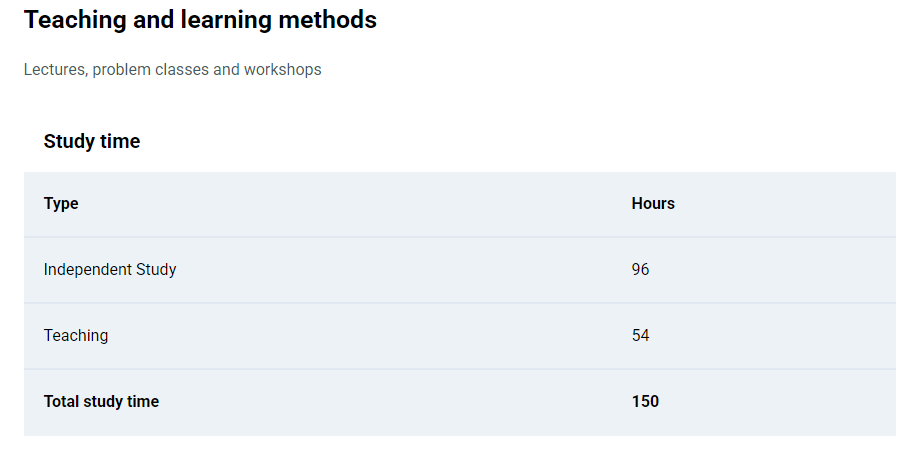Select the Lectures, problem classes and workshops text
Screen dimensions: 908x459
coord(173,69)
